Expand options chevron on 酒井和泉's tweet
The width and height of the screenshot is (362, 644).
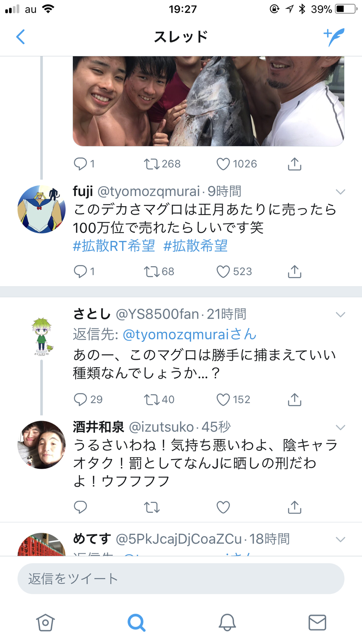click(340, 427)
